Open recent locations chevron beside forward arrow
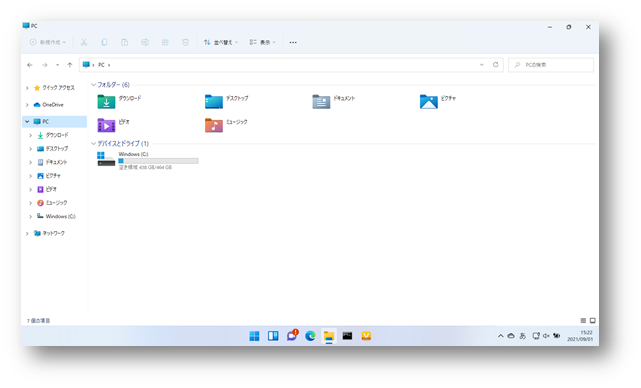This screenshot has height=388, width=641. coord(57,65)
